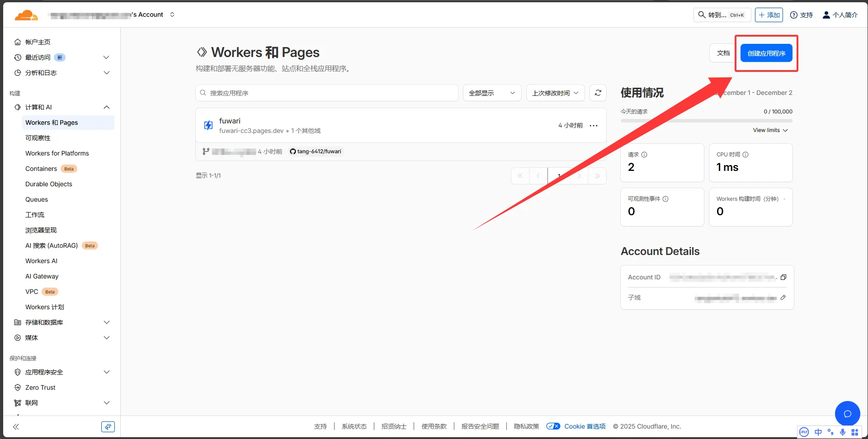Open 浏览器呈现 in the sidebar

coord(41,230)
